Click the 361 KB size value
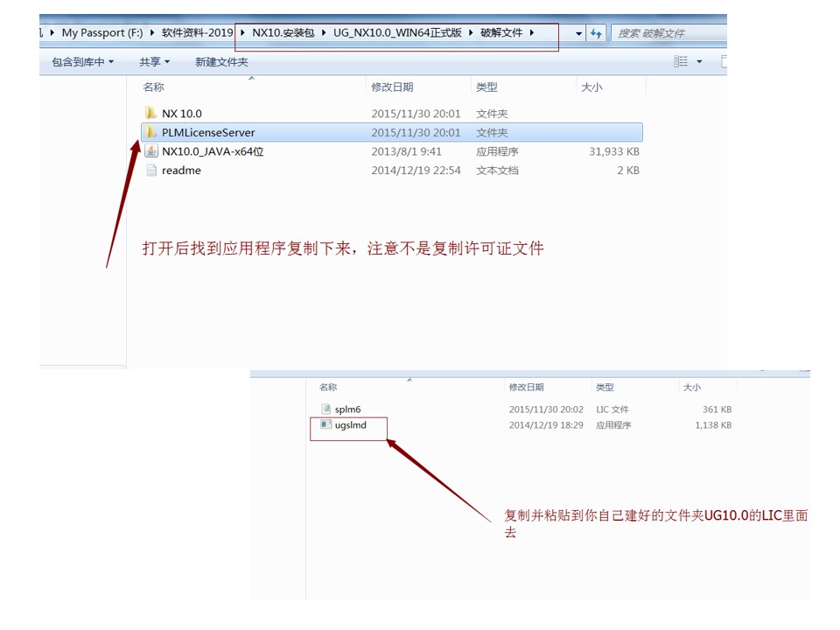Screen dimensions: 840x630 717,409
